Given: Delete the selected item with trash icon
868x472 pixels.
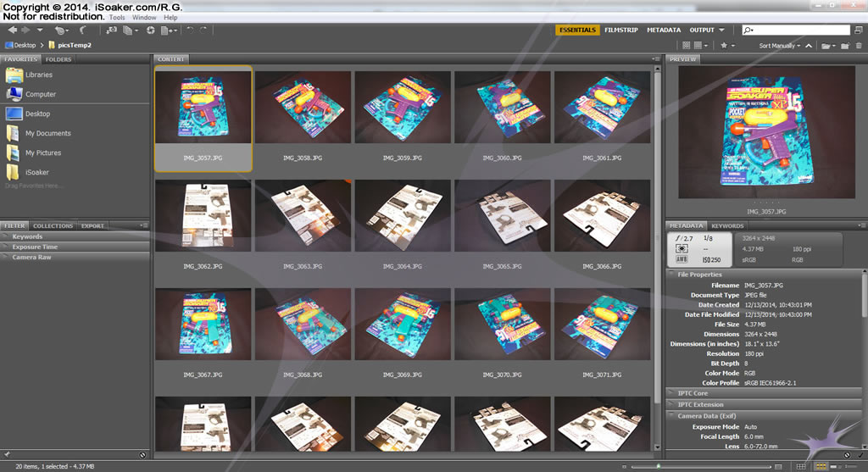Looking at the screenshot, I should pos(860,46).
